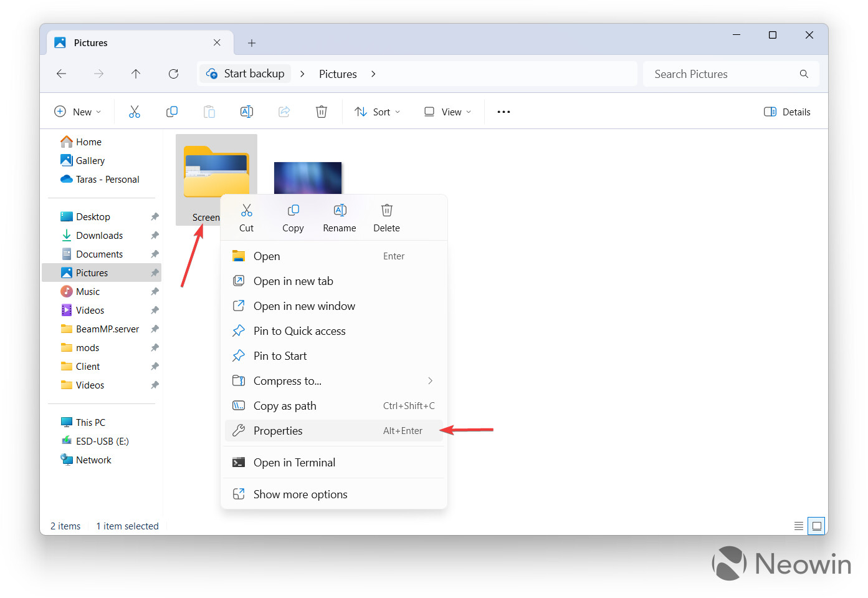Unpin BeamMP.server from Quick access
The width and height of the screenshot is (868, 598).
[155, 329]
